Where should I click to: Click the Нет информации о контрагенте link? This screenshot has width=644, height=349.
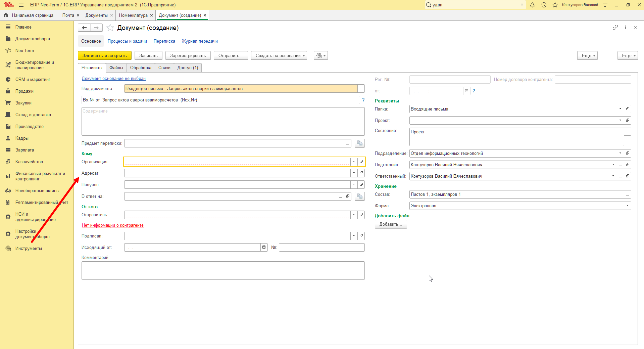[113, 225]
